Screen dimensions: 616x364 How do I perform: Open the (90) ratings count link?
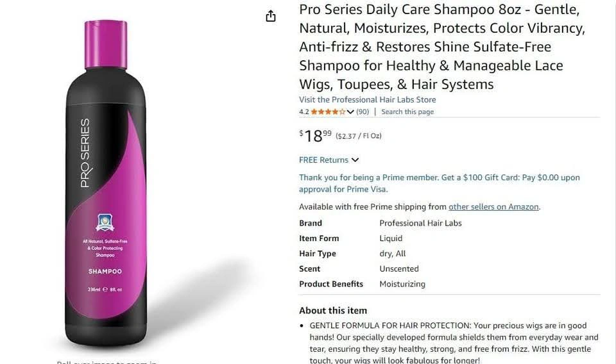(x=363, y=112)
